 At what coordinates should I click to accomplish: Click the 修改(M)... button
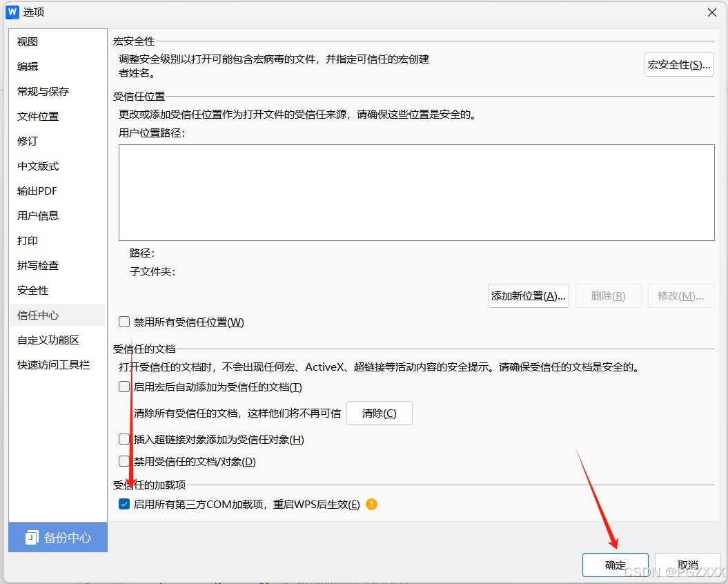click(x=680, y=296)
